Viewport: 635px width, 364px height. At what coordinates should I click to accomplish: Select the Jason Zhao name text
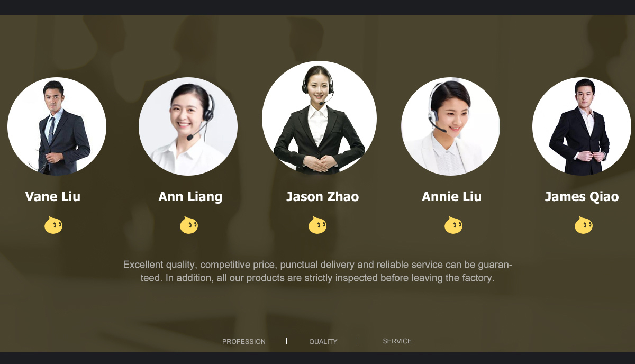[323, 197]
